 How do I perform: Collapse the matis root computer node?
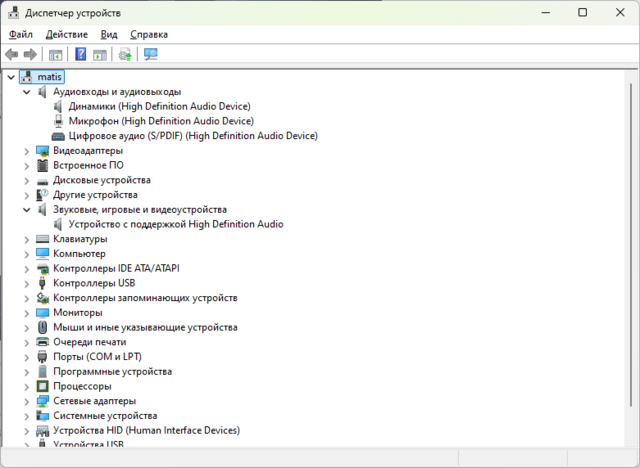[x=11, y=77]
